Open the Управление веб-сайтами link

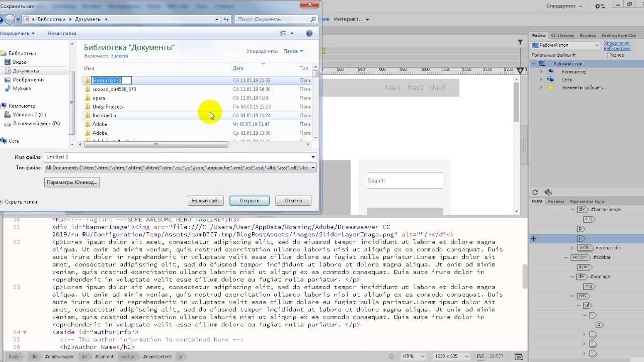(617, 46)
